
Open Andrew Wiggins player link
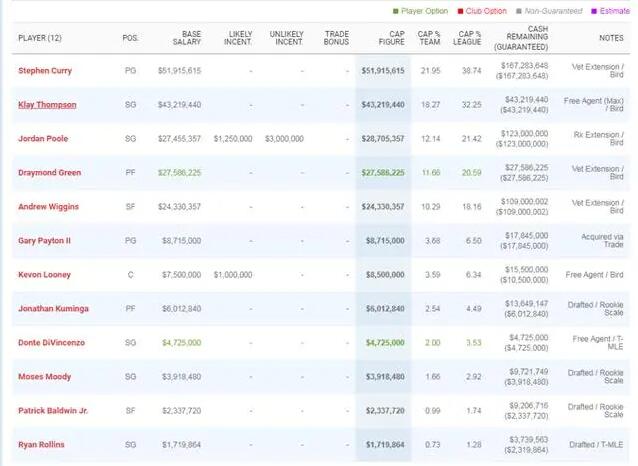[x=48, y=207]
